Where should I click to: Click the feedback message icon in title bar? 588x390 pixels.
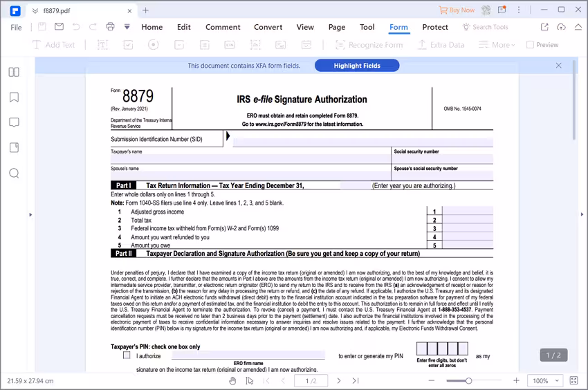click(x=502, y=10)
